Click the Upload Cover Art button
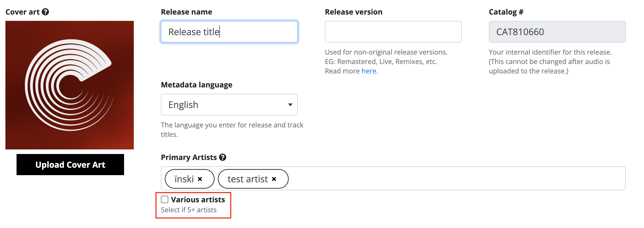This screenshot has width=644, height=228. click(x=70, y=165)
